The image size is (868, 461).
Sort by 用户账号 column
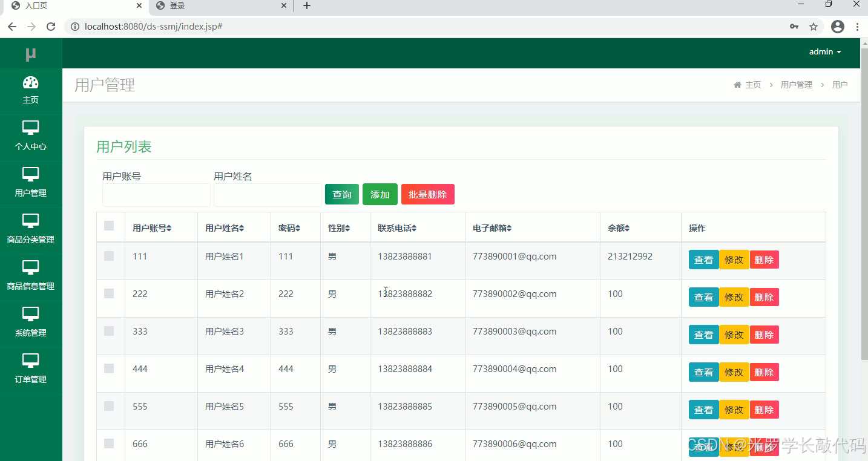click(x=152, y=228)
